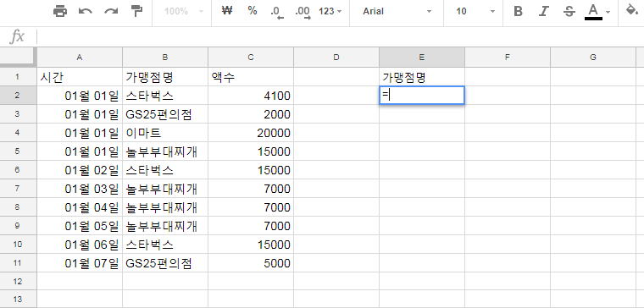This screenshot has height=308, width=644.
Task: Open the fill color bucket
Action: [x=631, y=10]
